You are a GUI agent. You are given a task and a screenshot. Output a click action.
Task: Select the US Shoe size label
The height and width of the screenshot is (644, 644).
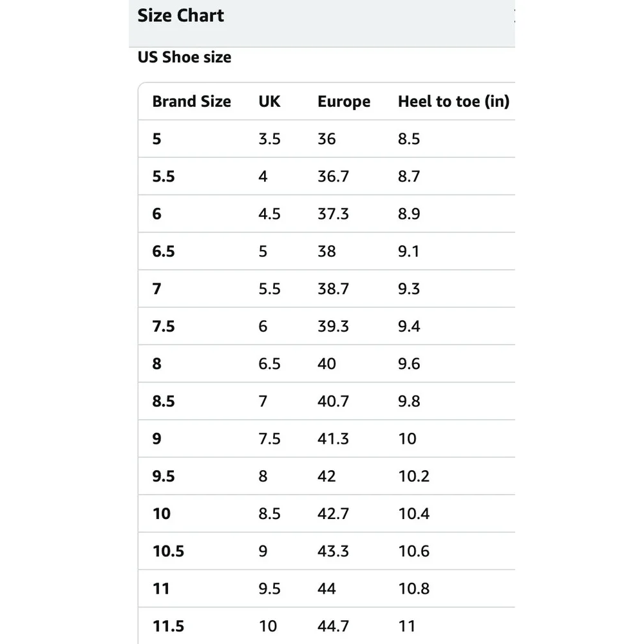[x=184, y=57]
